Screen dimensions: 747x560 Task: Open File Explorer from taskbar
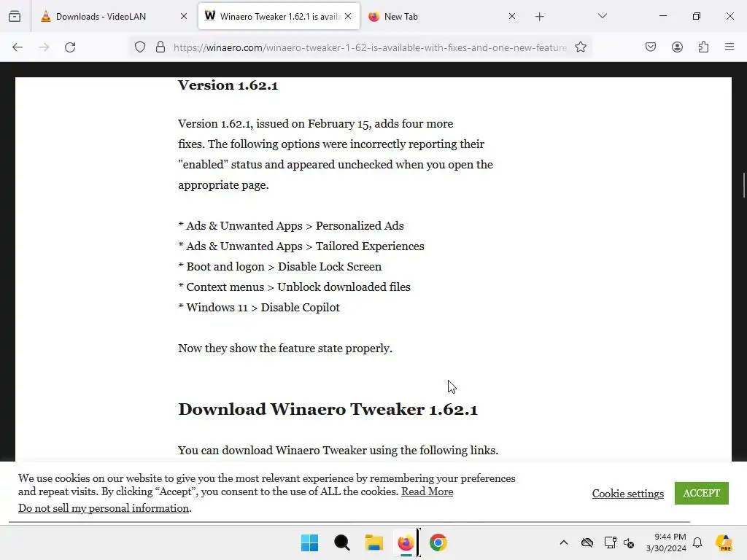374,542
